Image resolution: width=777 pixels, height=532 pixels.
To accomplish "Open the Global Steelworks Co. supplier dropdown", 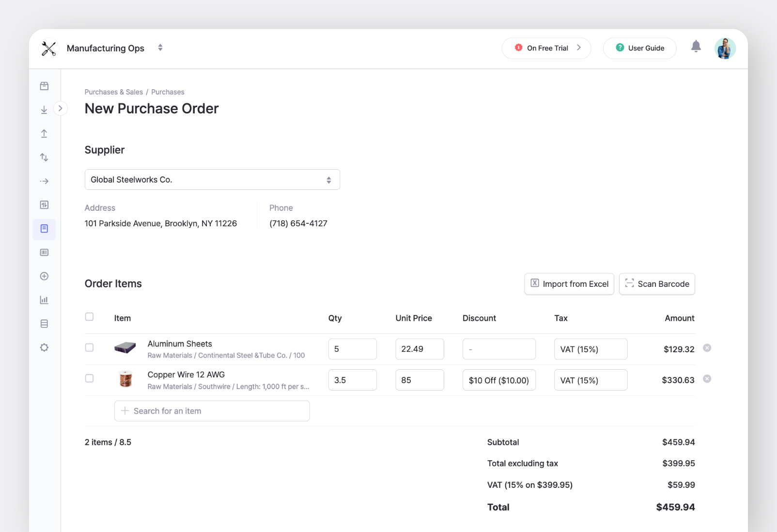I will point(212,179).
